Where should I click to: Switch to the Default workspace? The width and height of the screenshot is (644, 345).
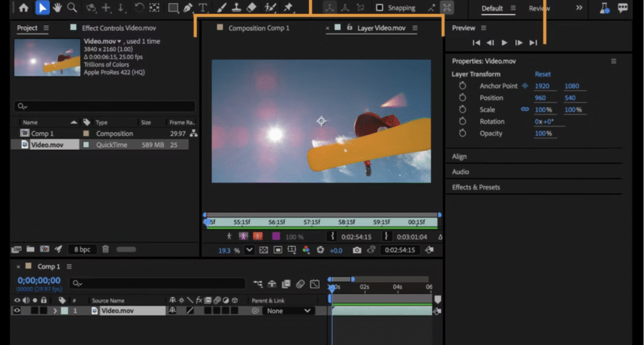click(x=492, y=8)
